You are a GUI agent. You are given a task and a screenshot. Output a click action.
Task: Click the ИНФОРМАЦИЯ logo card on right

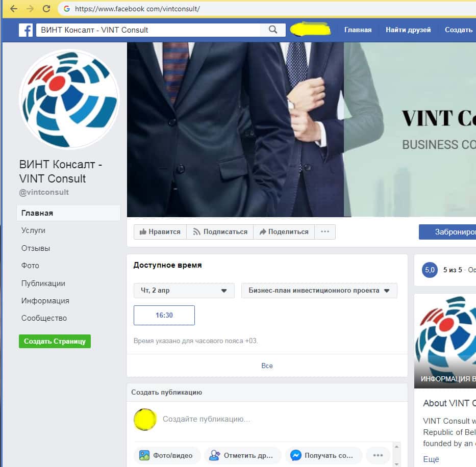tap(445, 341)
